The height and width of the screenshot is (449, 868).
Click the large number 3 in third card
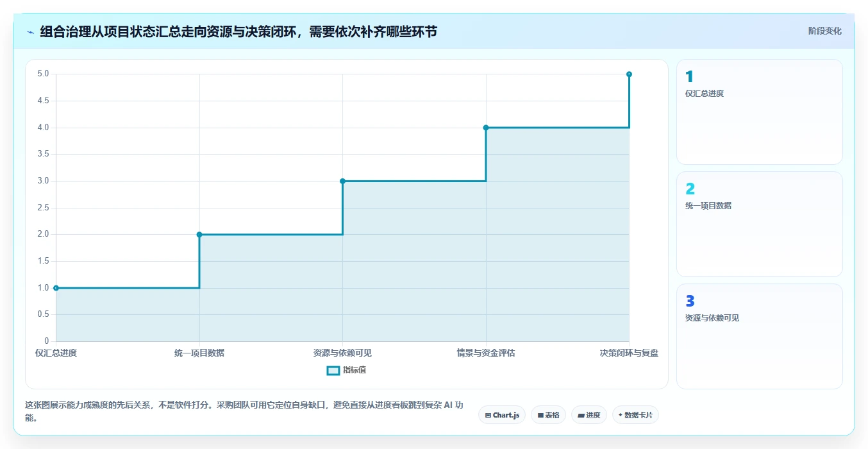tap(690, 301)
